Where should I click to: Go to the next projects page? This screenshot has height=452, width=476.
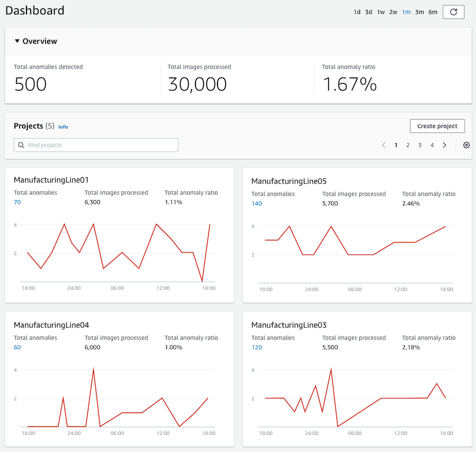[444, 145]
